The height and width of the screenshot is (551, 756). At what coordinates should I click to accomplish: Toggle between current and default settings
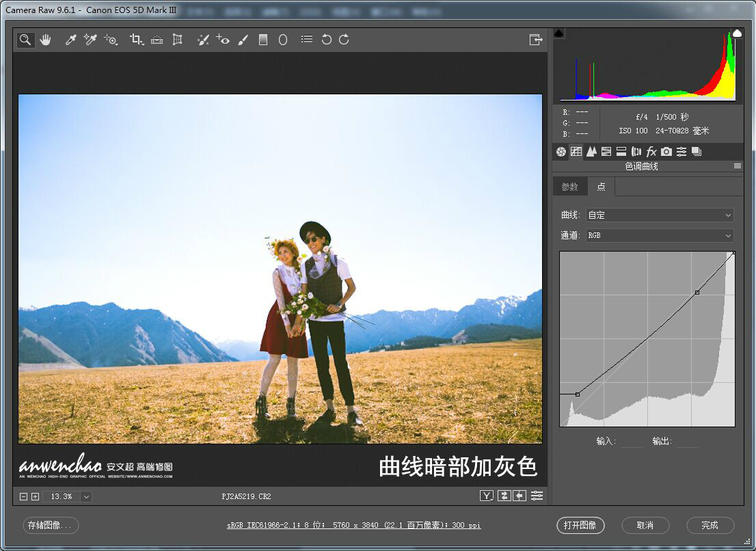[537, 496]
